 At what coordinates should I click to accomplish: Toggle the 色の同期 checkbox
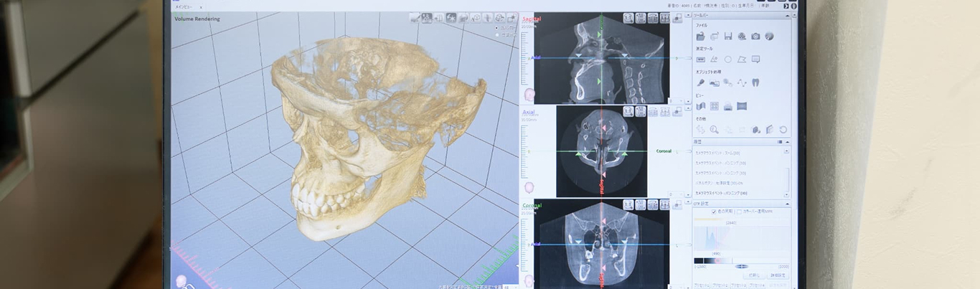point(714,212)
